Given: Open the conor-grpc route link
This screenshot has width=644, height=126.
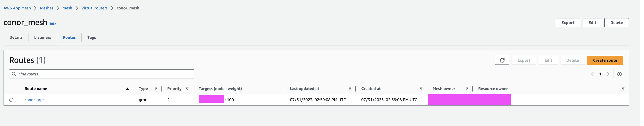Looking at the screenshot, I should [34, 99].
